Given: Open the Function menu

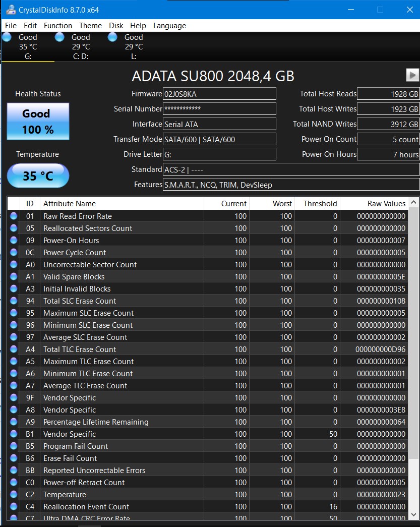Looking at the screenshot, I should [57, 25].
